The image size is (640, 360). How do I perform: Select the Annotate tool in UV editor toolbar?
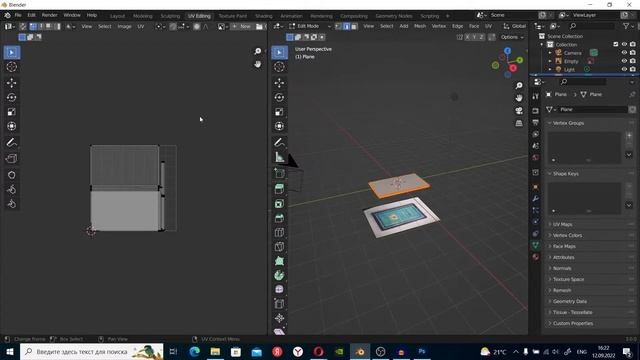pos(11,142)
